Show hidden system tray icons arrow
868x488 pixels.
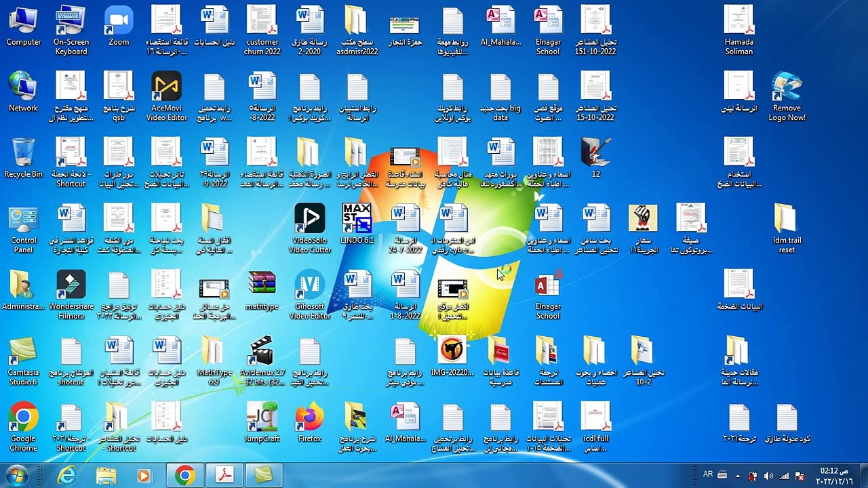click(x=738, y=476)
